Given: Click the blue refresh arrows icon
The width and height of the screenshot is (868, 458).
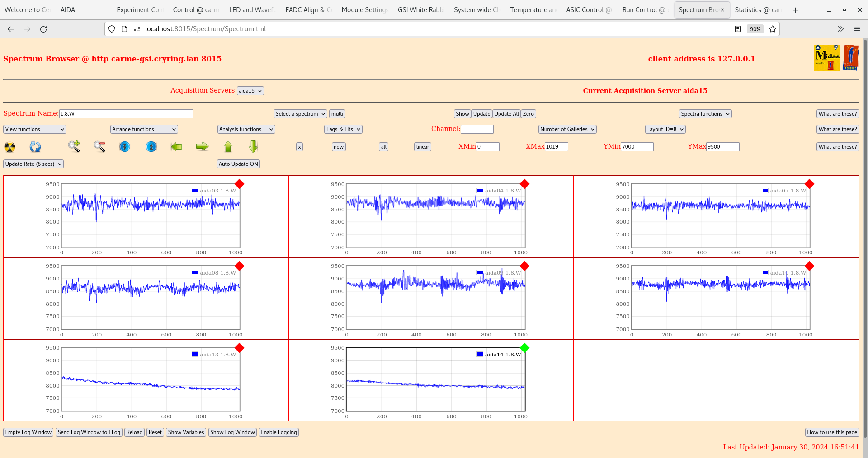Looking at the screenshot, I should point(35,147).
